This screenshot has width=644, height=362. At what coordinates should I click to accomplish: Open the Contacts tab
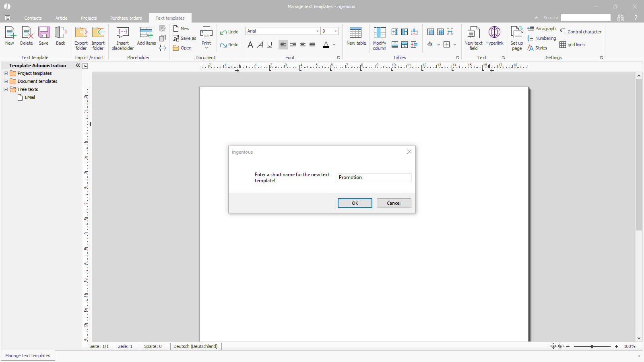[x=33, y=18]
